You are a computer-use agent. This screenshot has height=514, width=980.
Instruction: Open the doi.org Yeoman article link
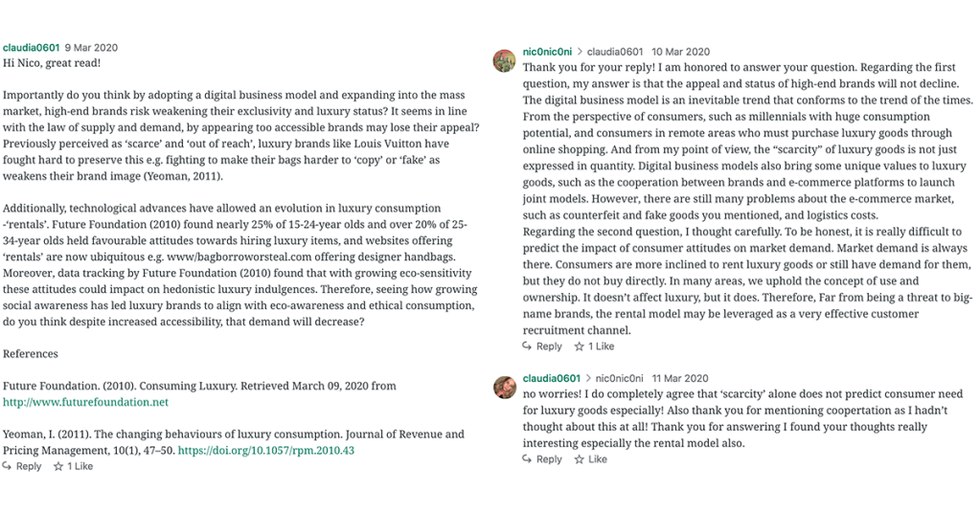[x=266, y=450]
